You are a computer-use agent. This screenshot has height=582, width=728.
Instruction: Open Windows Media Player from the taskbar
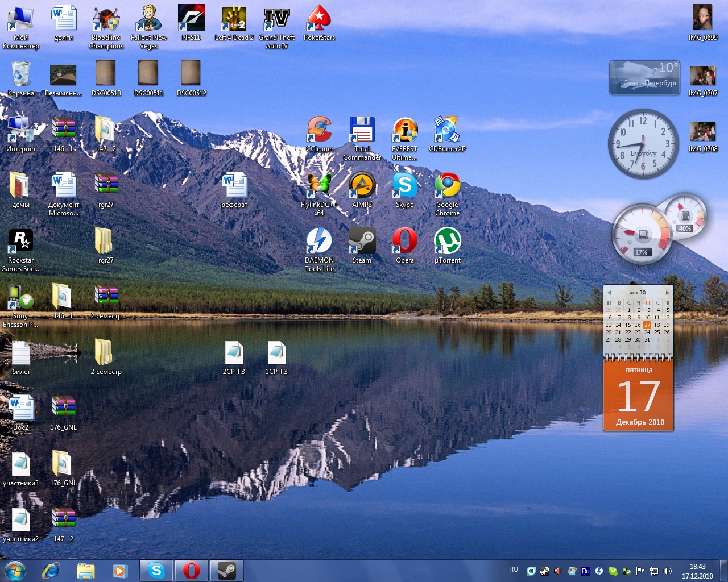pyautogui.click(x=120, y=571)
